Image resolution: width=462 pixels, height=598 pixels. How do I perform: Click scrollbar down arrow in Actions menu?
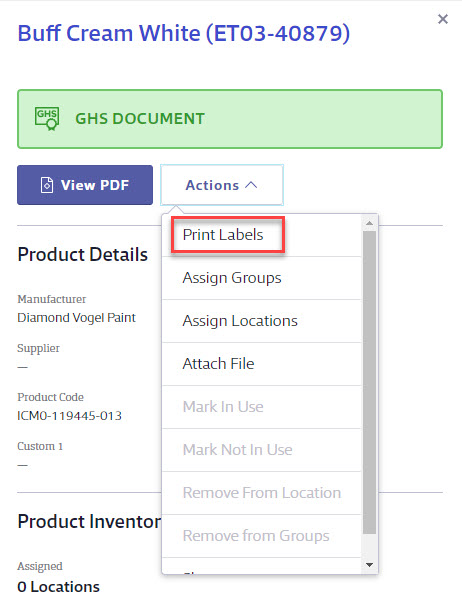pyautogui.click(x=369, y=565)
